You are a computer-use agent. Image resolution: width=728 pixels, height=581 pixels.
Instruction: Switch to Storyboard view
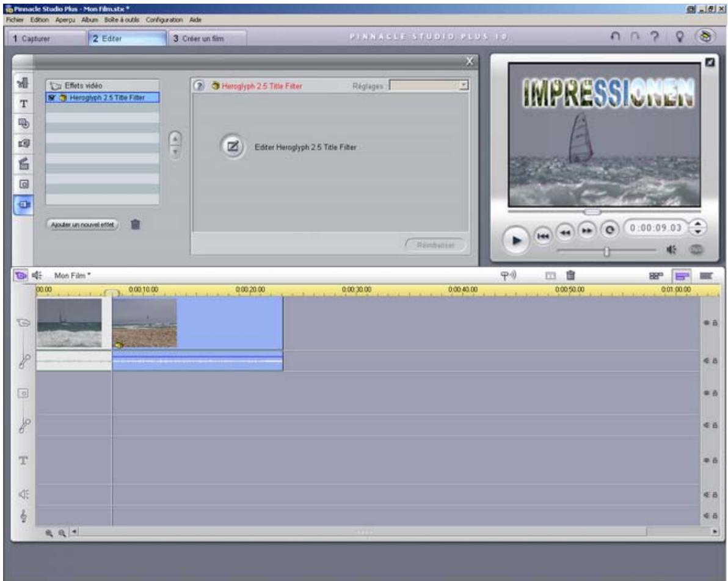[x=655, y=276]
